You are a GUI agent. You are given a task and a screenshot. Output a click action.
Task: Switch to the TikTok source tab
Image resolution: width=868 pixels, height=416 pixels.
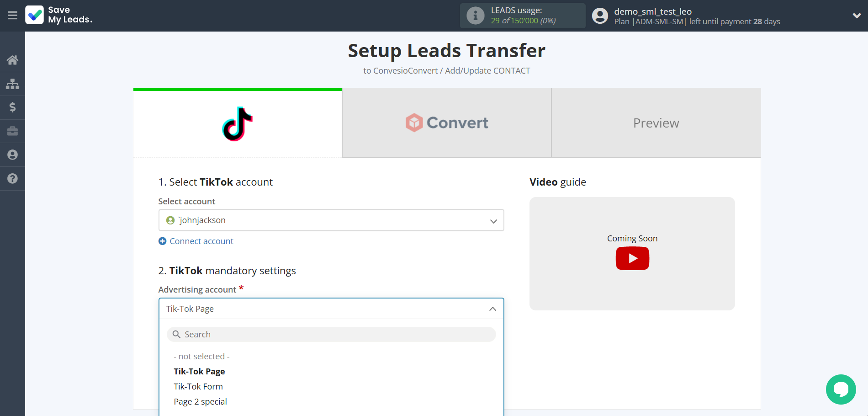238,123
